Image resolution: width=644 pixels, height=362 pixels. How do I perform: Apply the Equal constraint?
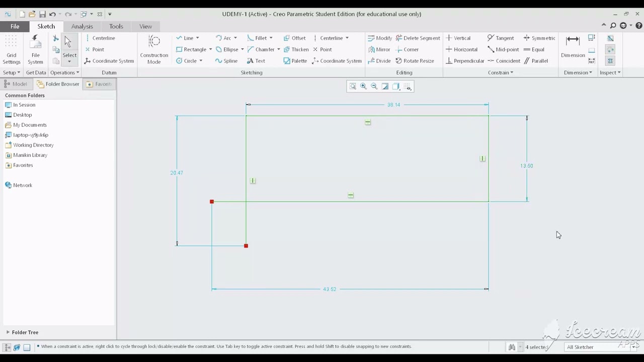click(534, 49)
